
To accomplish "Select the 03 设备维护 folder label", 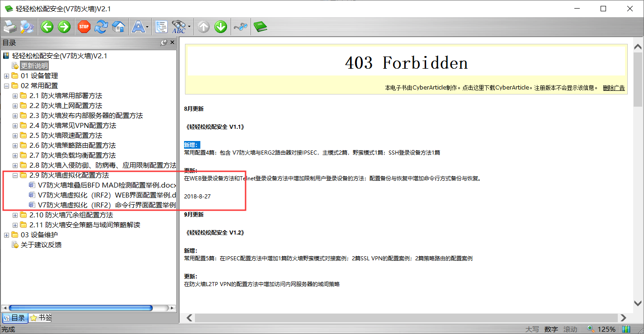I will pos(39,235).
